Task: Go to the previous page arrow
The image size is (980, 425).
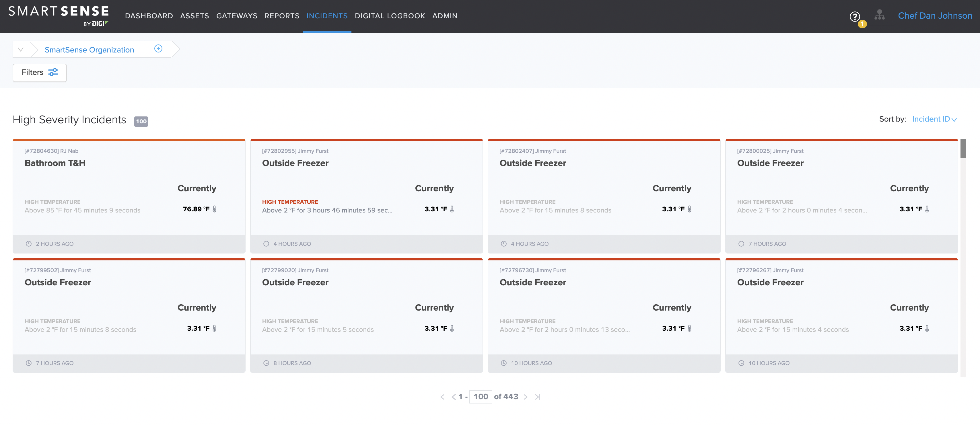Action: click(454, 397)
